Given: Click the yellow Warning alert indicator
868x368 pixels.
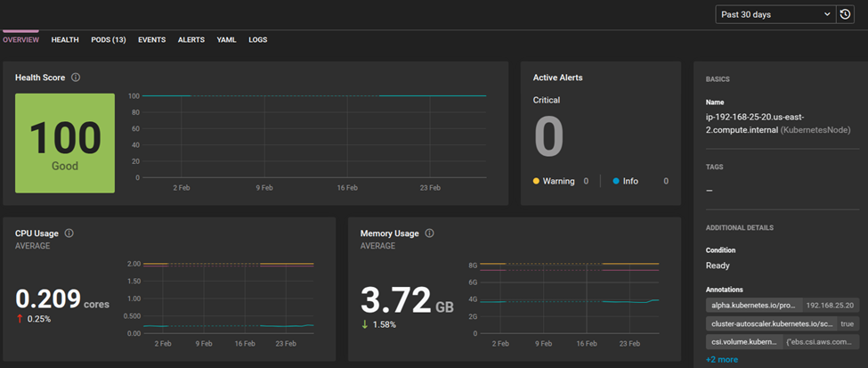Looking at the screenshot, I should coord(536,181).
